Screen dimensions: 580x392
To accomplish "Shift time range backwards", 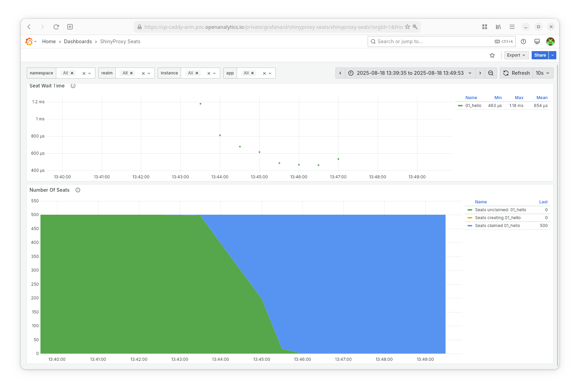I will (x=340, y=73).
